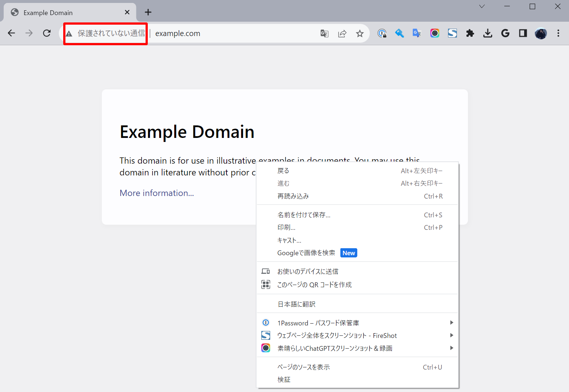The height and width of the screenshot is (392, 569).
Task: Click the blue key extension icon
Action: tap(400, 33)
